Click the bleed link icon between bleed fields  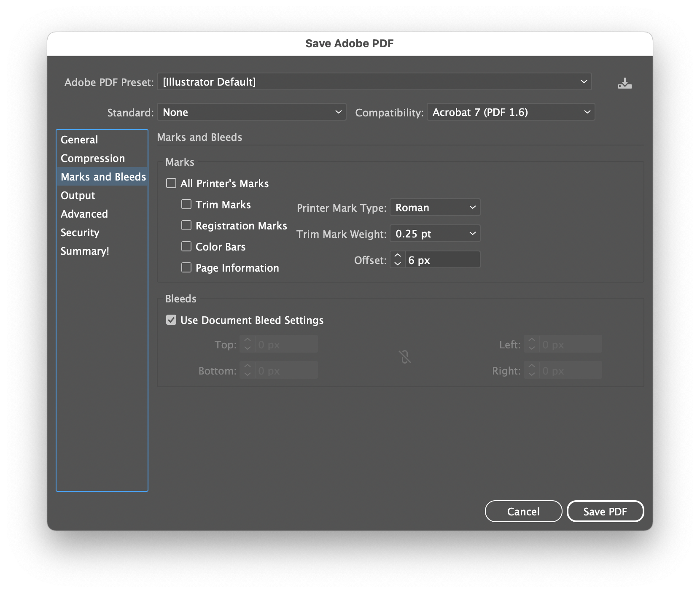405,357
